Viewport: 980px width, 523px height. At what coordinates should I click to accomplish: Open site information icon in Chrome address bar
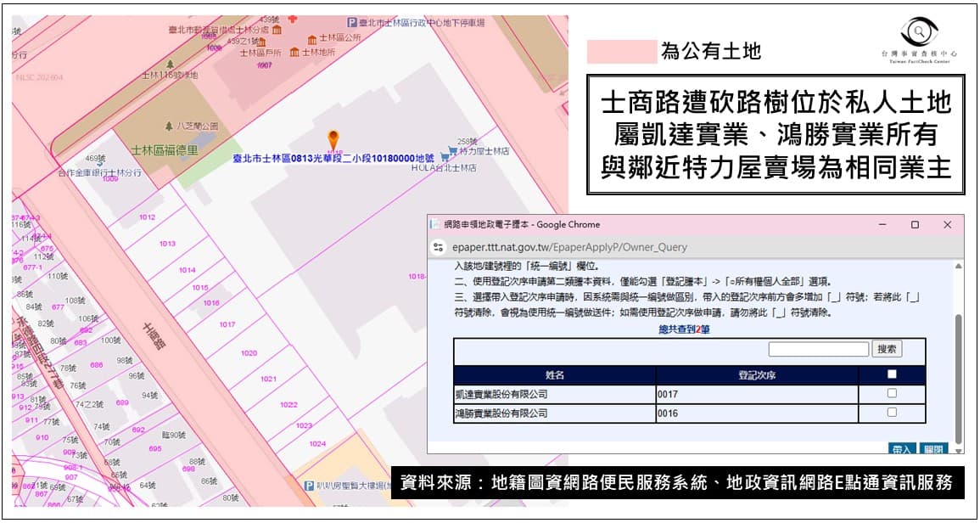click(438, 247)
